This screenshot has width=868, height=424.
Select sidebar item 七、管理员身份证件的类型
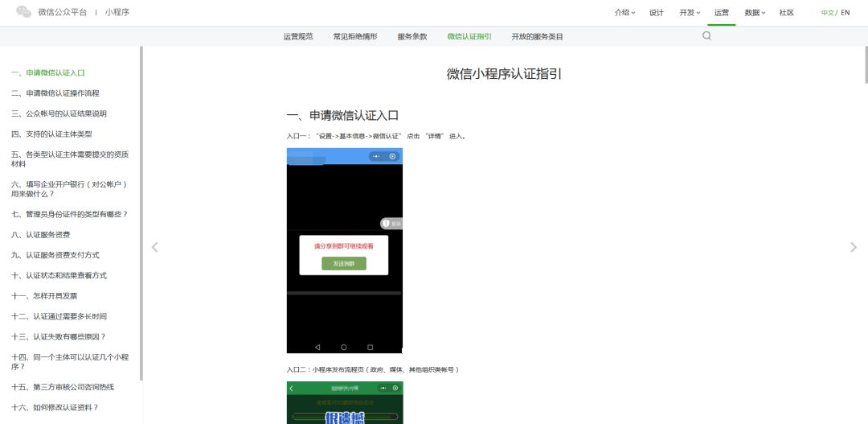[x=70, y=214]
